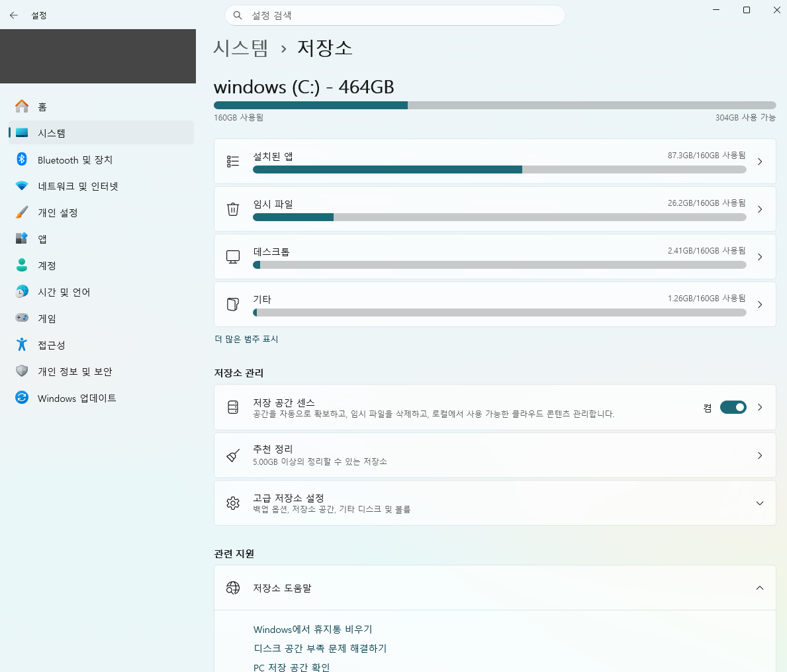Click the System monitor icon in the sidebar
Image resolution: width=787 pixels, height=672 pixels.
22,133
